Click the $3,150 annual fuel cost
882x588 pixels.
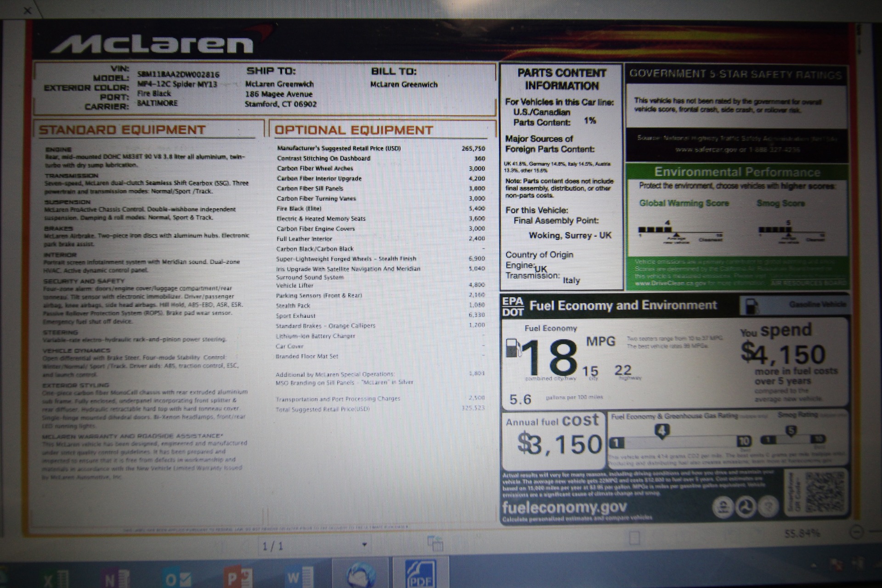coord(560,444)
